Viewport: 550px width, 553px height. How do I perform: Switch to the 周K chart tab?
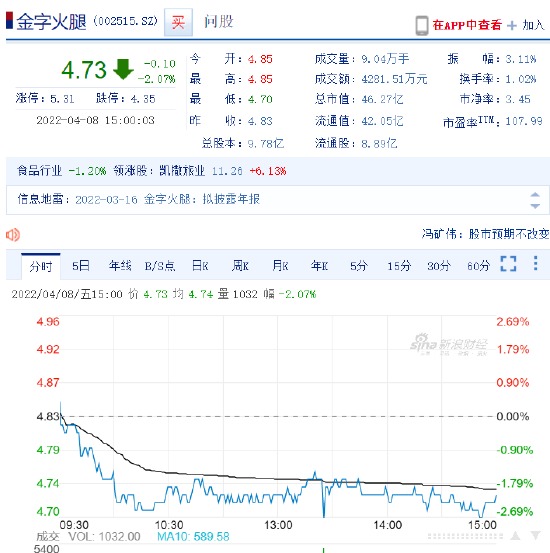pos(240,266)
